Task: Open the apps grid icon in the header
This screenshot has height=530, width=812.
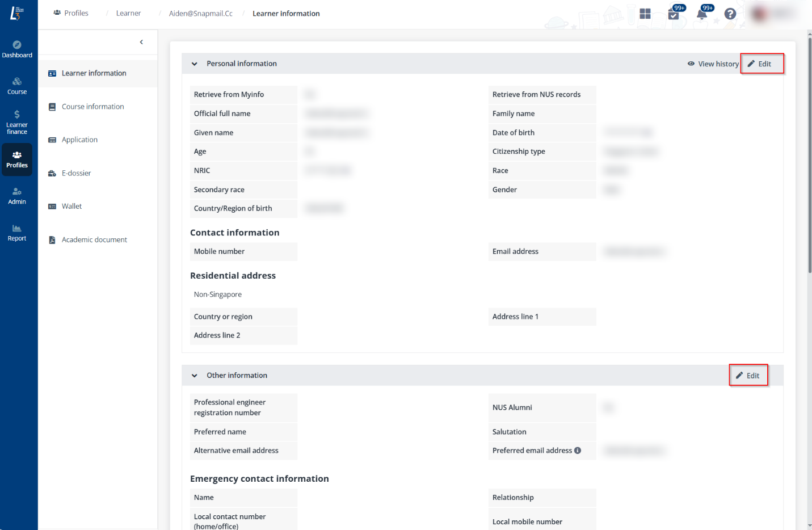Action: [645, 13]
